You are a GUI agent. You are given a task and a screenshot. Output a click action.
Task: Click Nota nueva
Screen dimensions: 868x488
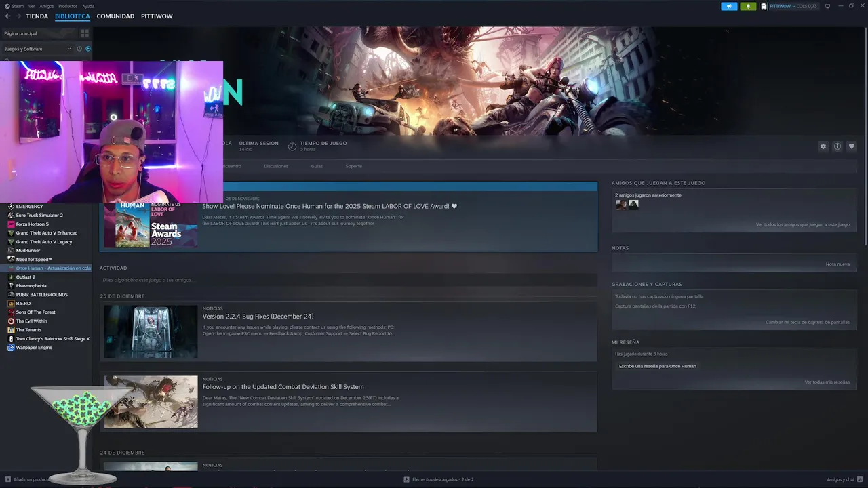[x=837, y=264]
